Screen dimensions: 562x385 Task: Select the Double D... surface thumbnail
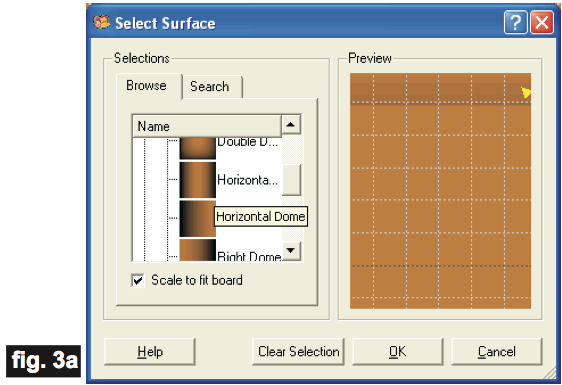coord(197,148)
